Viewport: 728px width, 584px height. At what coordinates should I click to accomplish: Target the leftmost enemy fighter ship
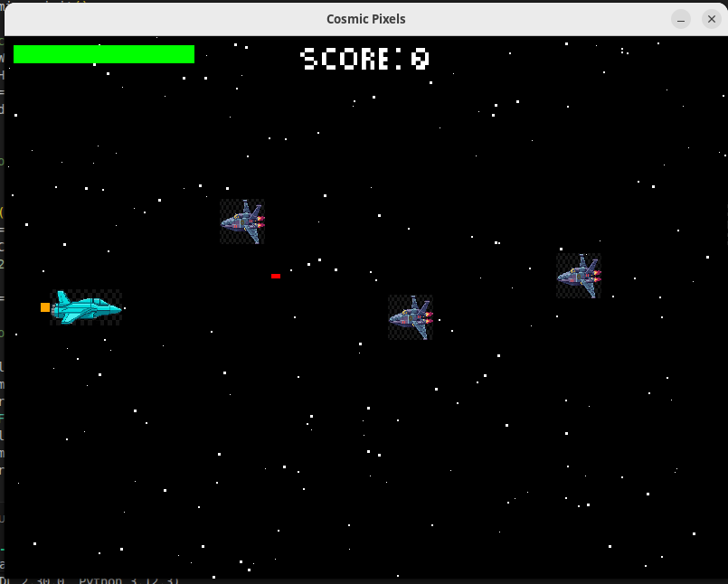241,221
